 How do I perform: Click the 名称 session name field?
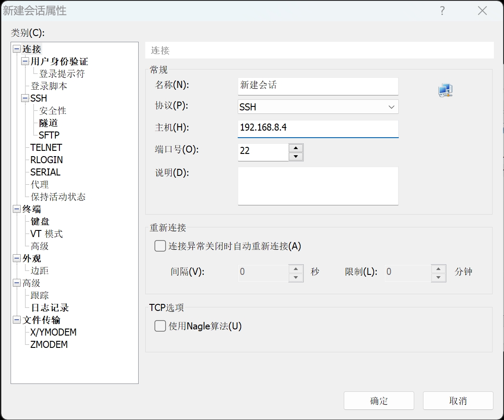[318, 86]
